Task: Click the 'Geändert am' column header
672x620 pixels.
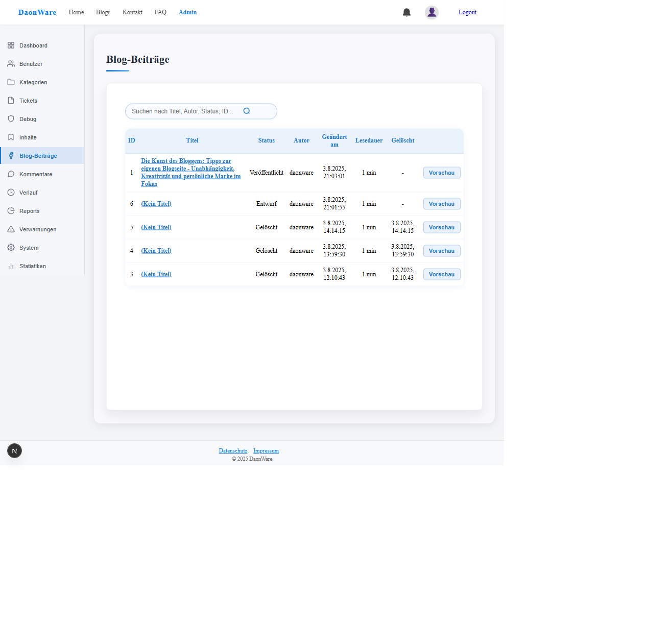Action: tap(334, 140)
